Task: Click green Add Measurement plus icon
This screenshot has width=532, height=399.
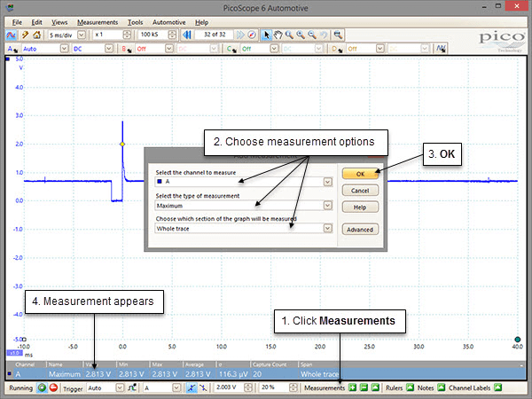Action: pos(353,387)
